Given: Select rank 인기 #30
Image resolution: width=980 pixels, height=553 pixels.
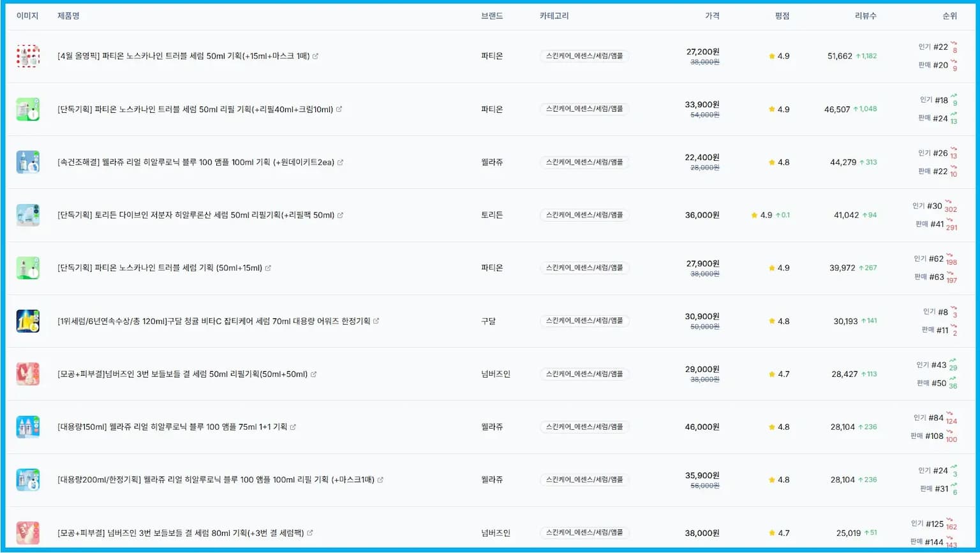Looking at the screenshot, I should 927,206.
